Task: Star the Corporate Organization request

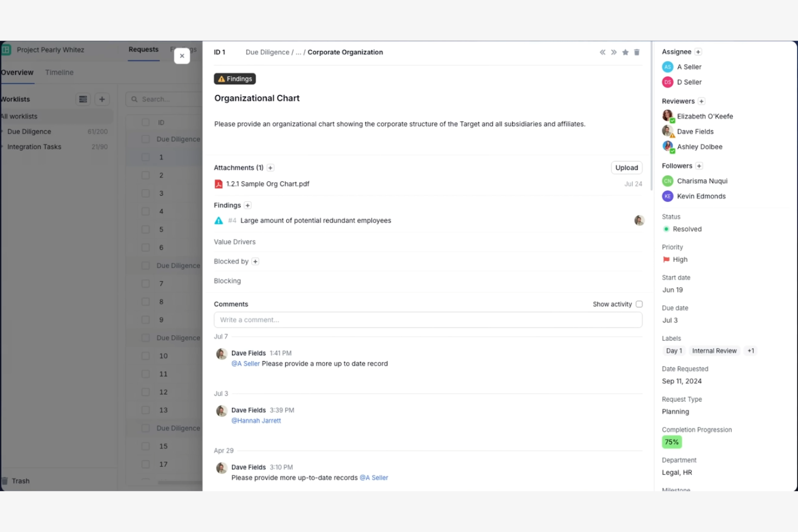Action: coord(625,52)
